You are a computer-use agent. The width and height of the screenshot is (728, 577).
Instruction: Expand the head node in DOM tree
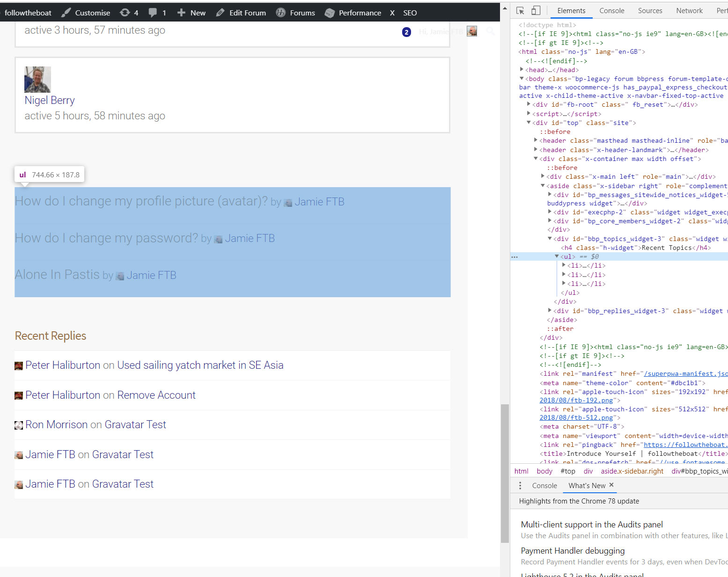tap(522, 70)
